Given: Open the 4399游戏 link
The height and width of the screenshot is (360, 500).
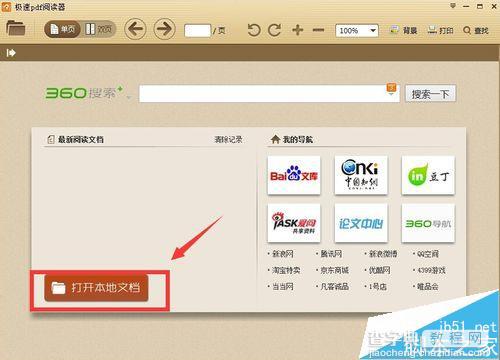Looking at the screenshot, I should coord(431,270).
